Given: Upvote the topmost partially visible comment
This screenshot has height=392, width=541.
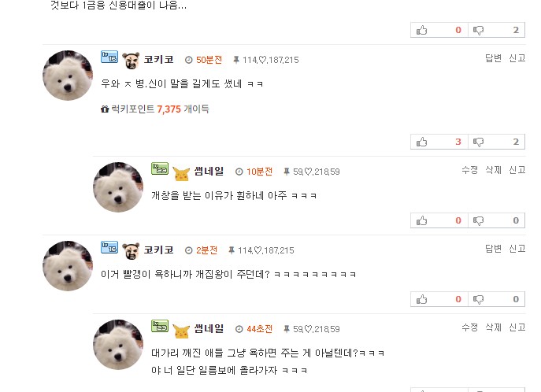Looking at the screenshot, I should click(439, 30).
